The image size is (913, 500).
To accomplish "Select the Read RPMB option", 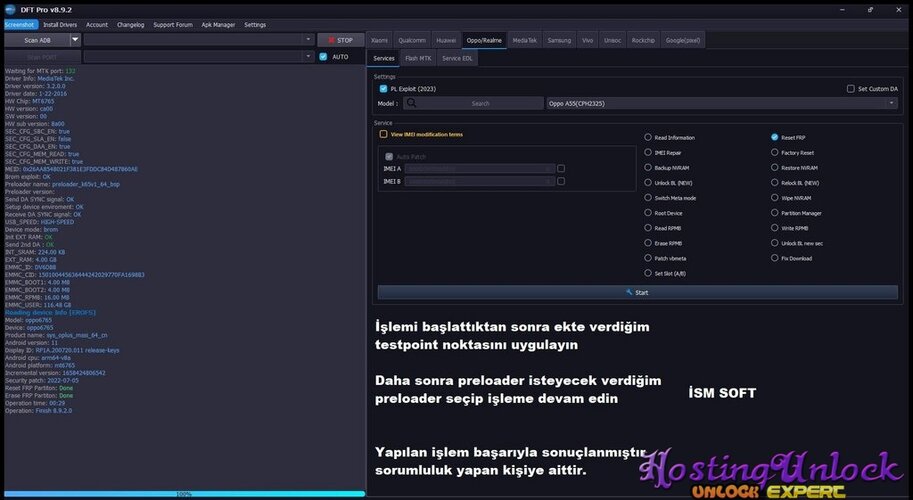I will [648, 228].
